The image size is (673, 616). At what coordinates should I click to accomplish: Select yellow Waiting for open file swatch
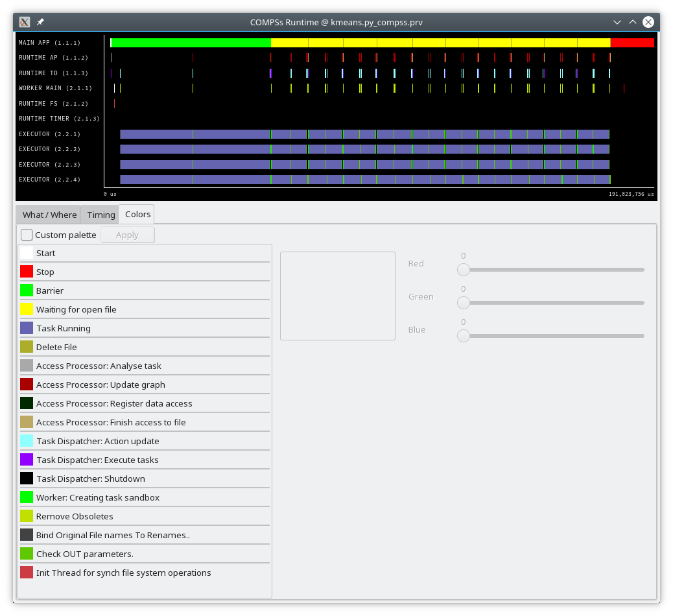click(x=27, y=309)
